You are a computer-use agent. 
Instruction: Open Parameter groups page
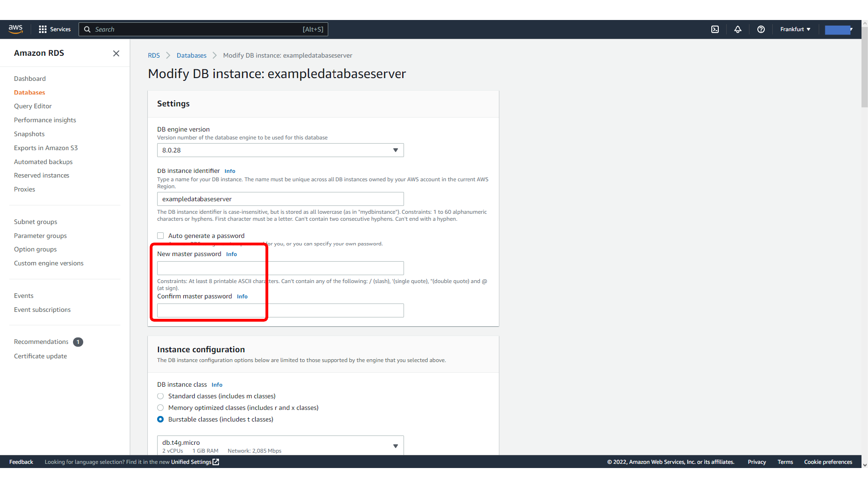point(40,236)
